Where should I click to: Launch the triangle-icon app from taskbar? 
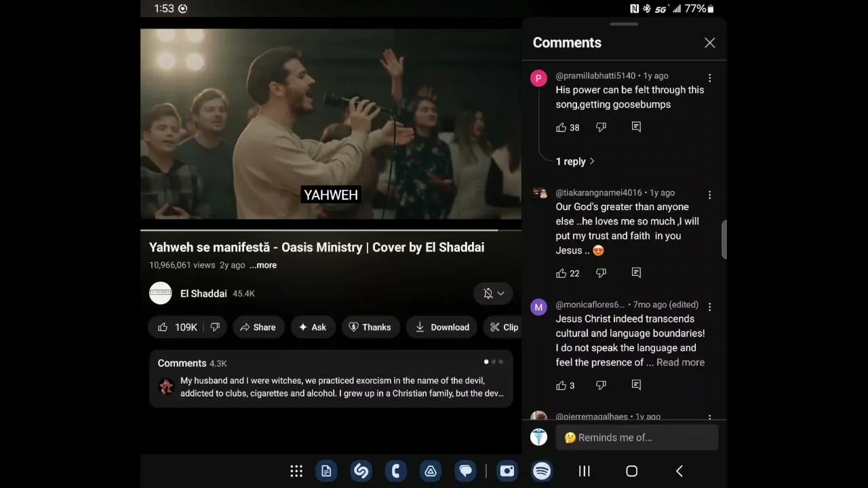(431, 471)
